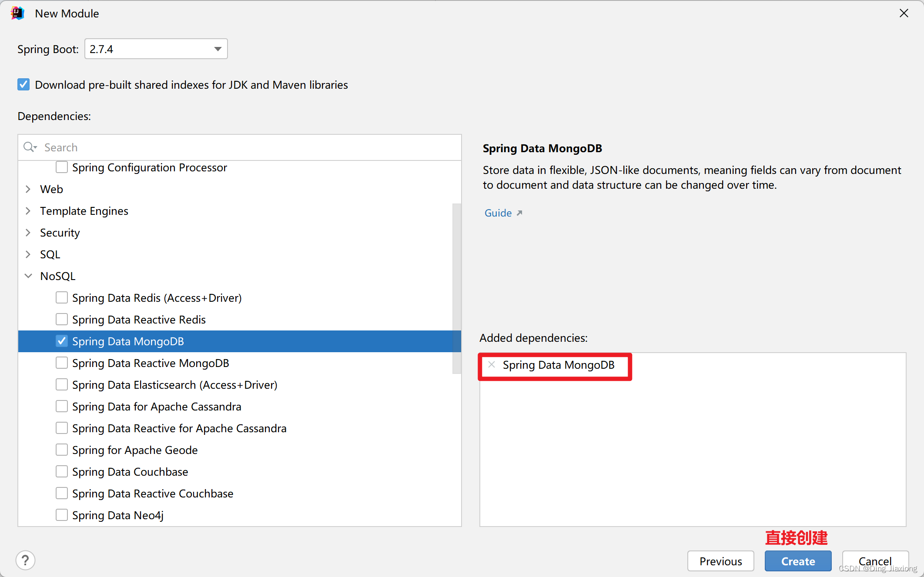Screen dimensions: 924x577
Task: Check Spring Configuration Processor
Action: tap(62, 167)
